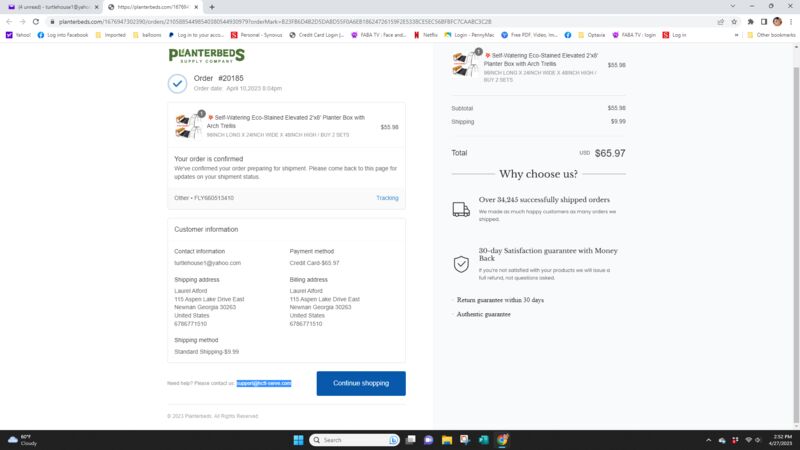Click the delivery truck icon

461,209
